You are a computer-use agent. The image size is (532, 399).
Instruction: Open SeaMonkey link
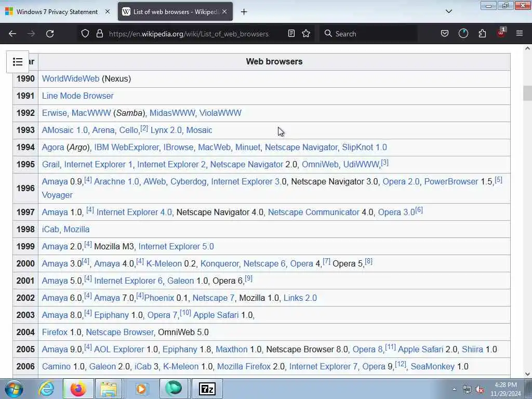[x=433, y=366]
